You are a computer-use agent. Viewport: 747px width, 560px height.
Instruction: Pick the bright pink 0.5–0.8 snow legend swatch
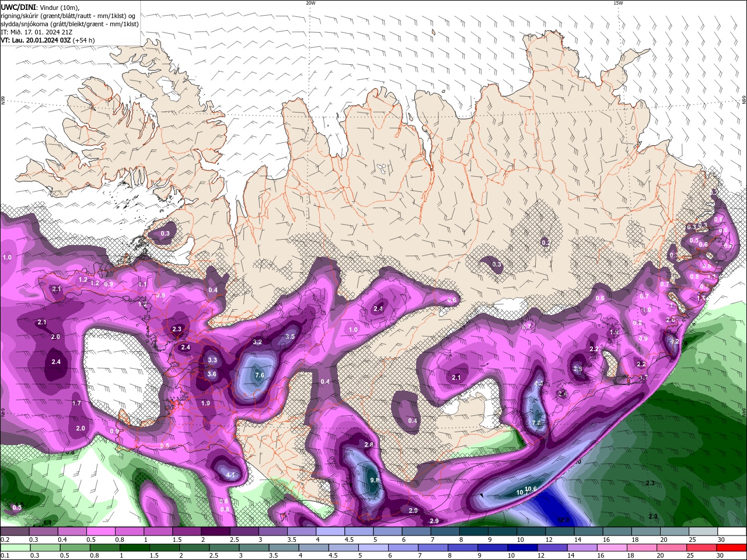click(x=100, y=531)
